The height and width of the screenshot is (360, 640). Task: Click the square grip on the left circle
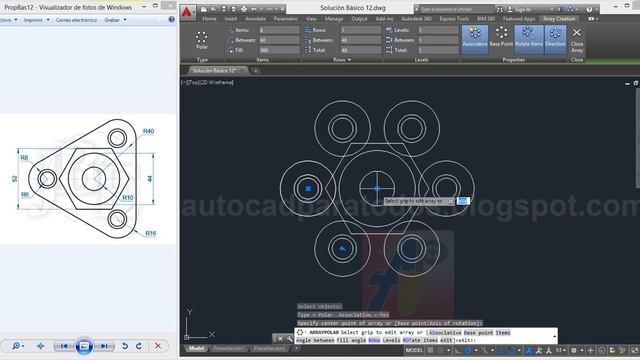[308, 188]
